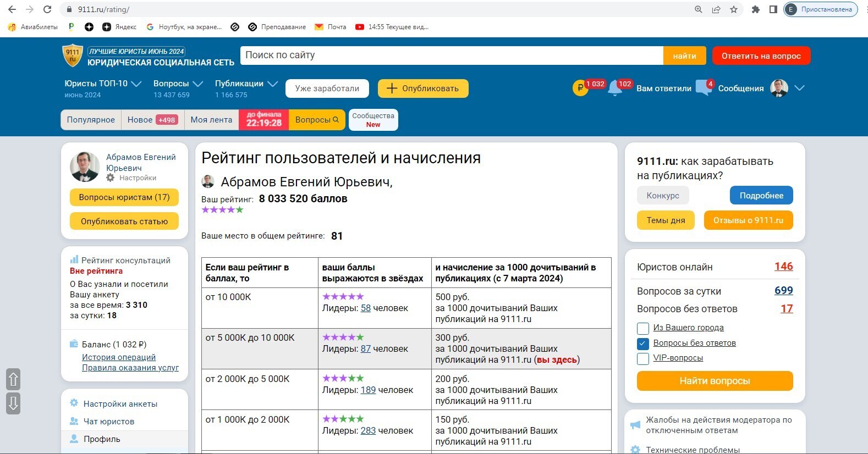Image resolution: width=868 pixels, height=454 pixels.
Task: Click Ответить на вопрос button
Action: point(761,56)
